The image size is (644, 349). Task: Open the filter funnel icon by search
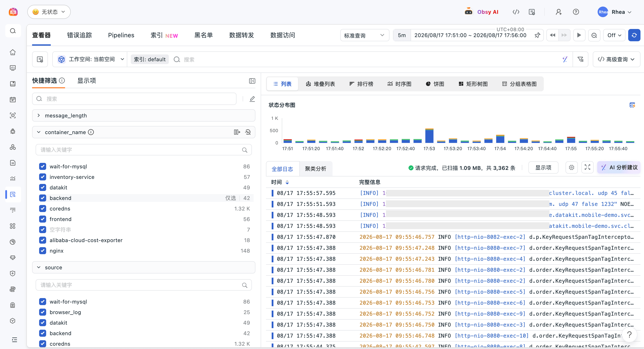(580, 59)
